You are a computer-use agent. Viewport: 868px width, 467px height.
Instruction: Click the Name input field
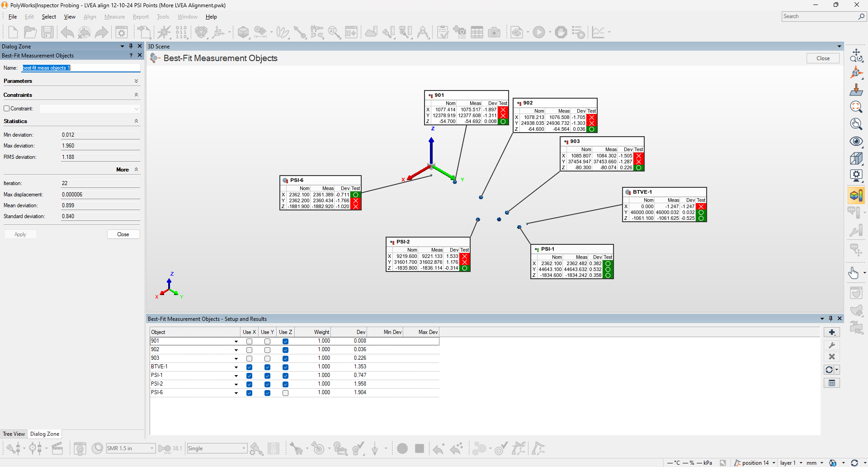[x=81, y=68]
